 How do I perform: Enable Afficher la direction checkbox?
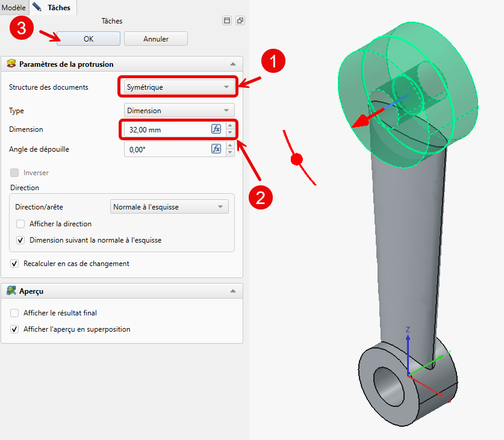20,224
